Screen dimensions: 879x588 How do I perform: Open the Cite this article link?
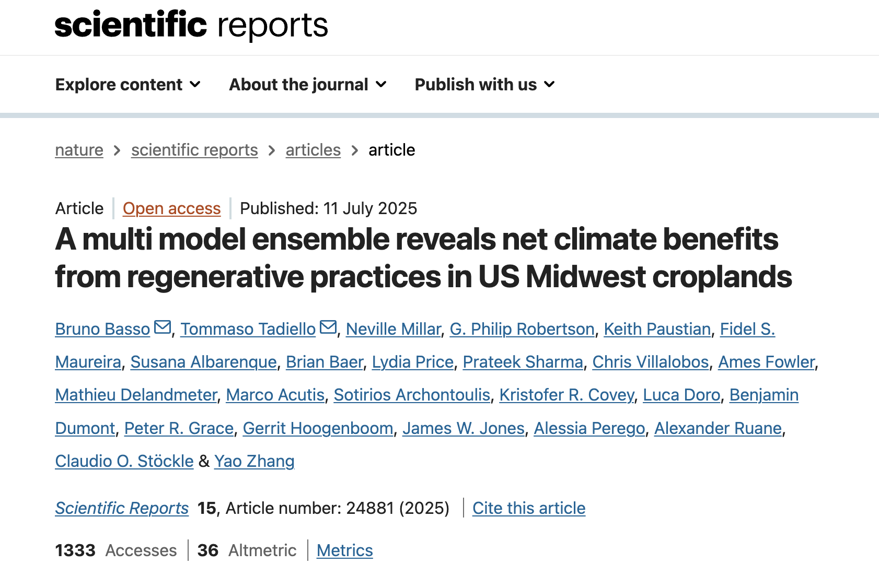pyautogui.click(x=529, y=508)
